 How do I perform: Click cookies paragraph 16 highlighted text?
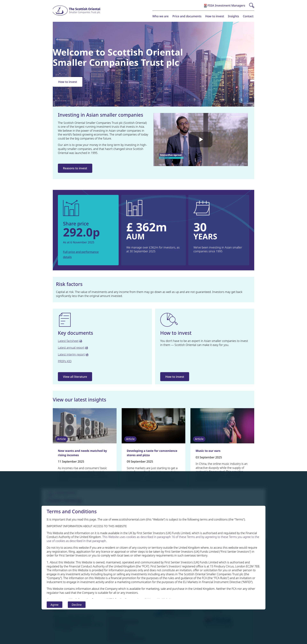point(153,539)
